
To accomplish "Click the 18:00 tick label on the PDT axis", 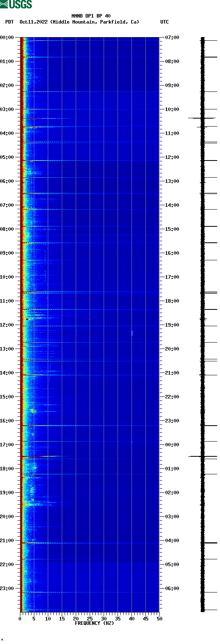I will coord(7,469).
